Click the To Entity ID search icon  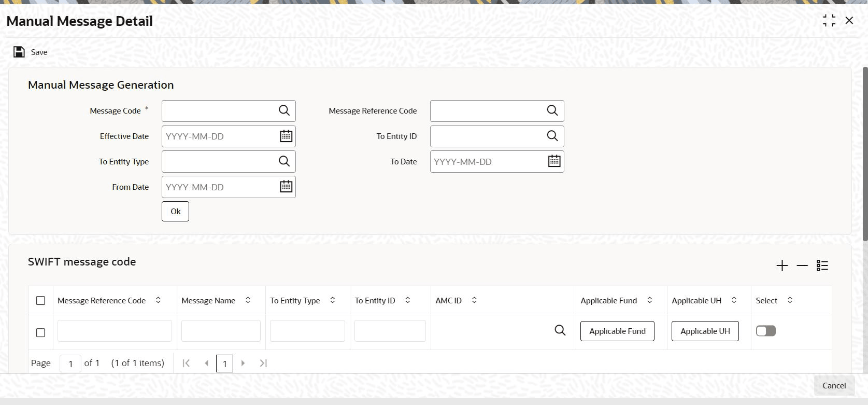[552, 136]
